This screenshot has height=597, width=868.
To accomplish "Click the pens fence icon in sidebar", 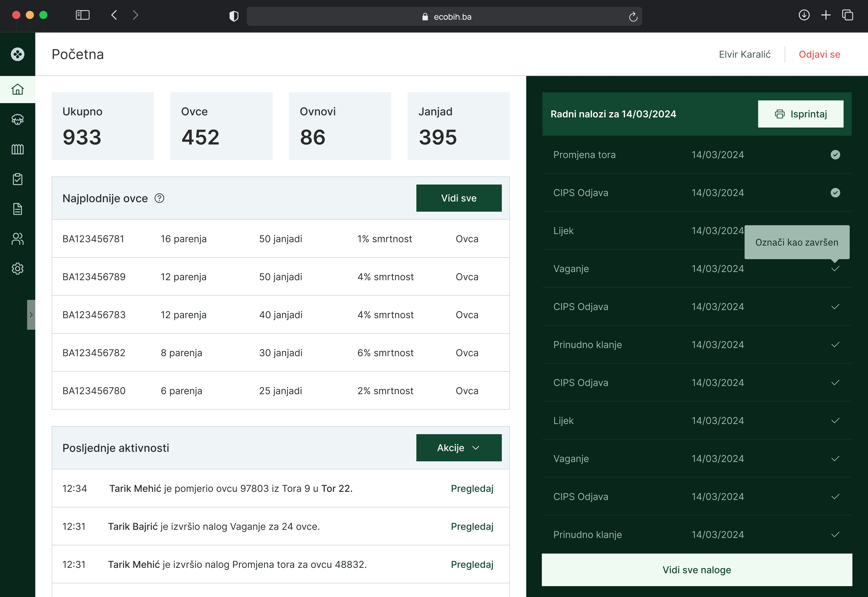I will click(x=18, y=149).
